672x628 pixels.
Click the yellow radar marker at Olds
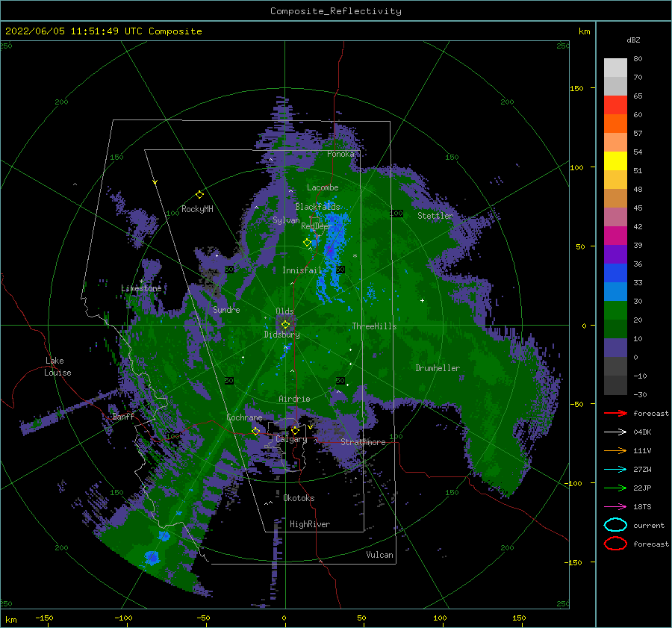285,325
